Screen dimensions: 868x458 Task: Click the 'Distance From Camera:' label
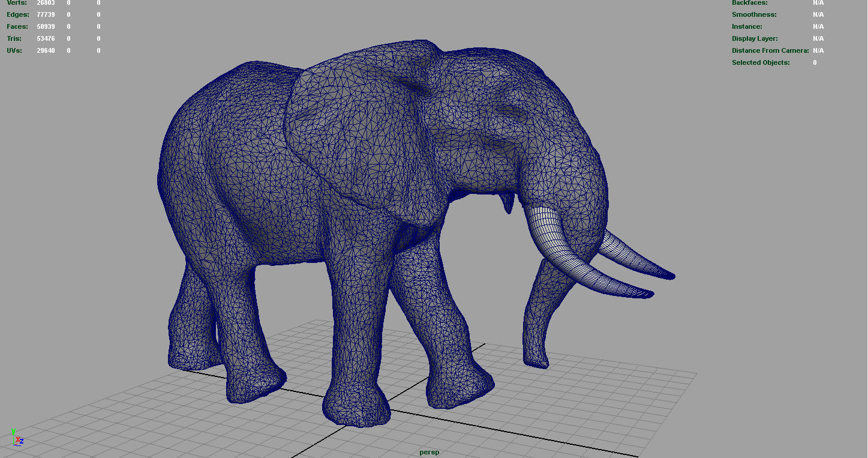click(x=770, y=50)
